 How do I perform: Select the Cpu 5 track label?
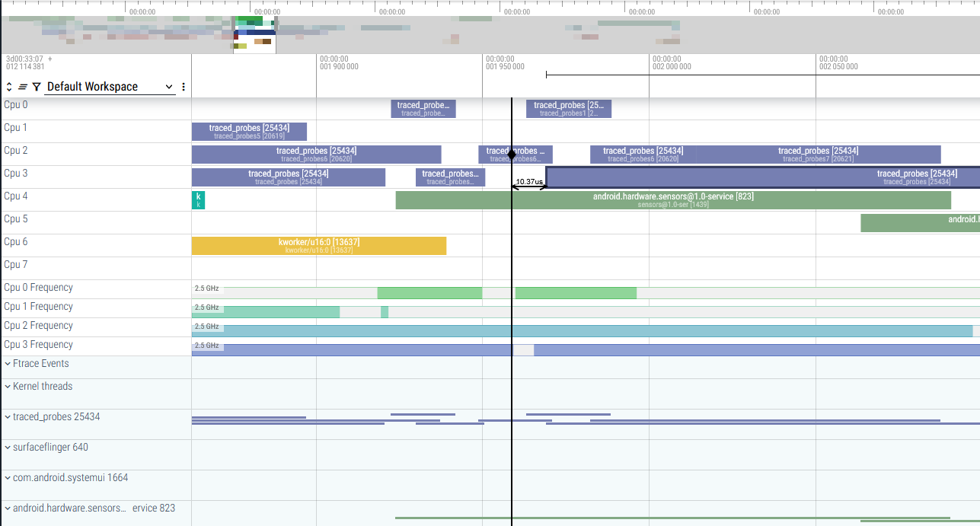click(x=16, y=219)
